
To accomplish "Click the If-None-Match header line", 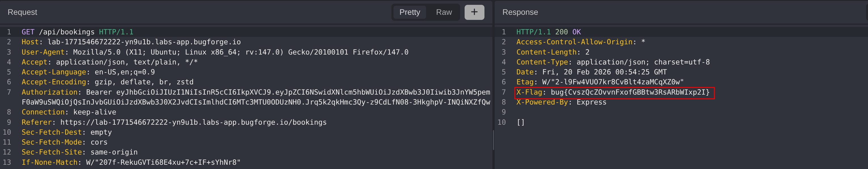I will coord(131,162).
